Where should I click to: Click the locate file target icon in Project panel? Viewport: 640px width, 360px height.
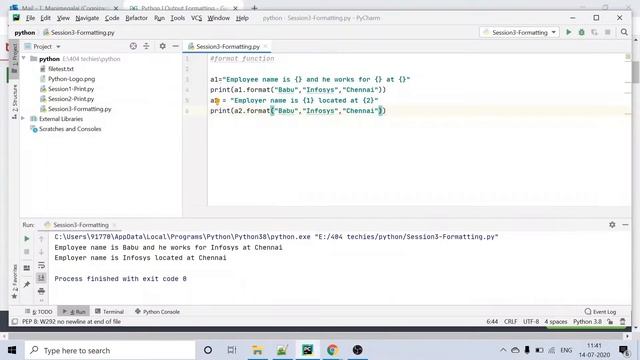[133, 46]
